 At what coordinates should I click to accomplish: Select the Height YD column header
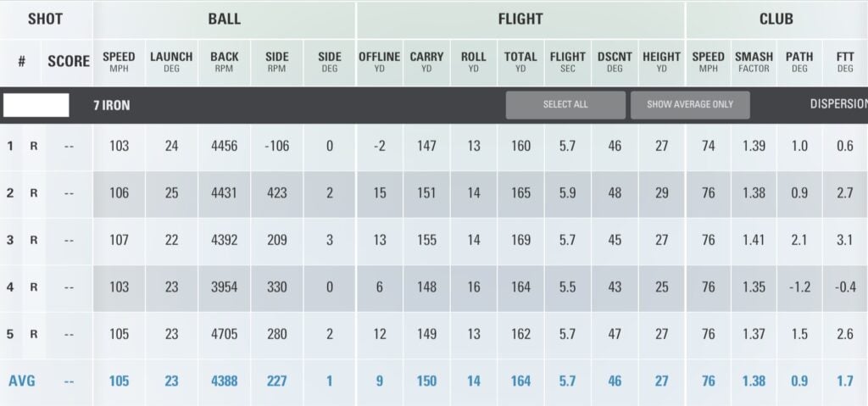pyautogui.click(x=661, y=62)
